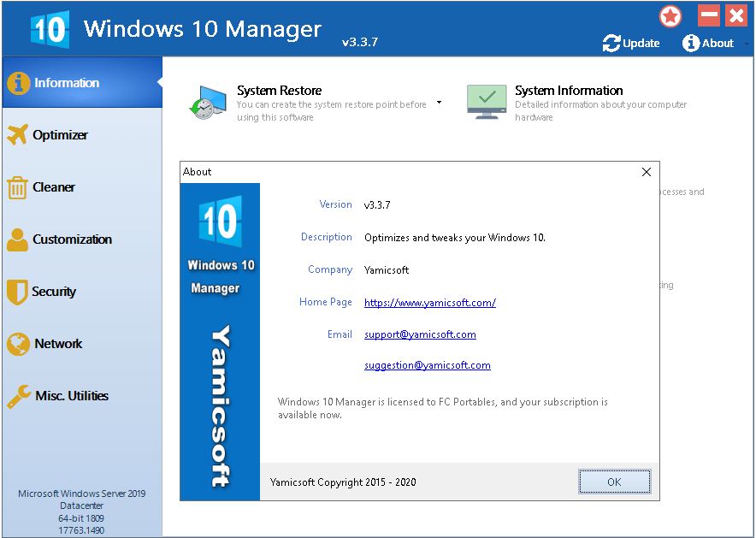Click the vertical Yamicsoft banner text
This screenshot has width=756, height=538.
tap(221, 406)
